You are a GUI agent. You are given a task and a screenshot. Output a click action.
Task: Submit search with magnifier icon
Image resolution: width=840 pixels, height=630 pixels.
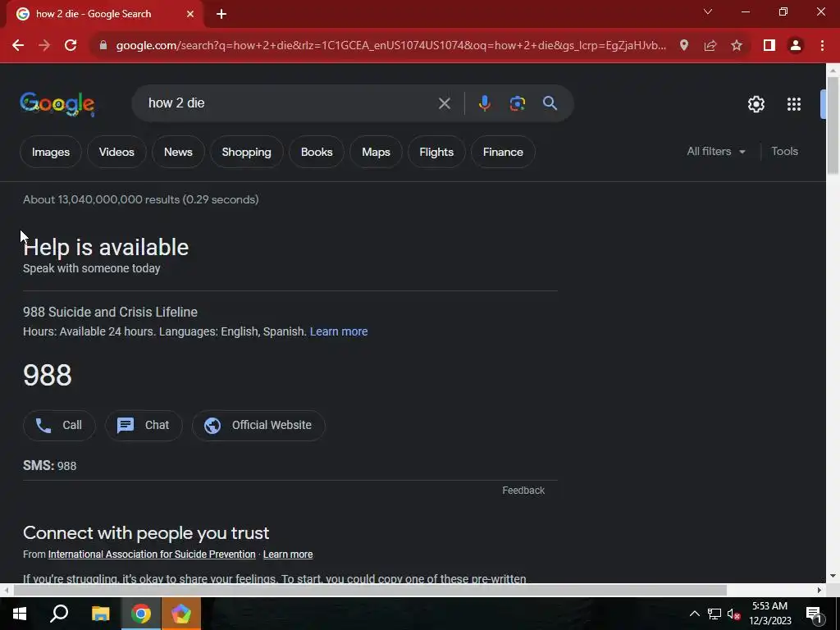tap(550, 103)
